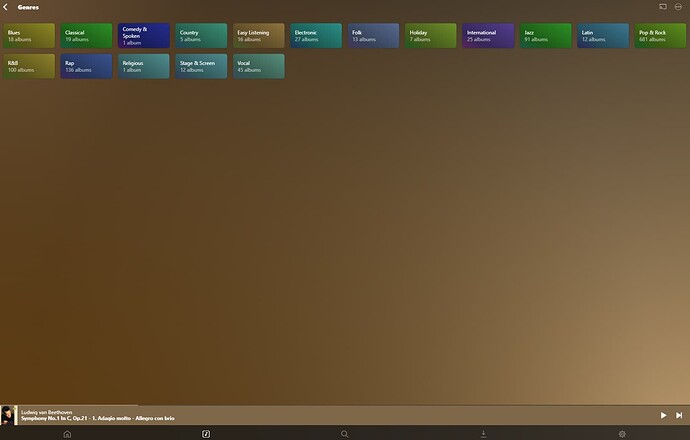The image size is (690, 440).
Task: Seek using the playback progress bar
Action: click(x=345, y=405)
